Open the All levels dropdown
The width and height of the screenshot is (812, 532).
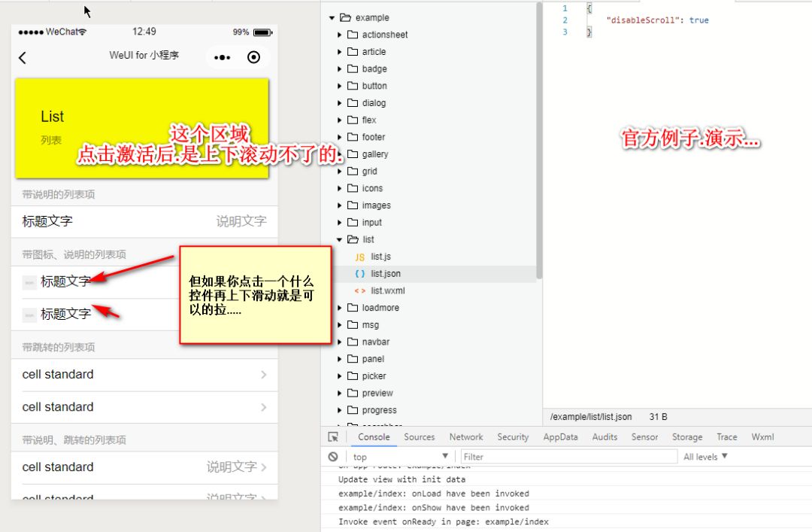pos(705,456)
